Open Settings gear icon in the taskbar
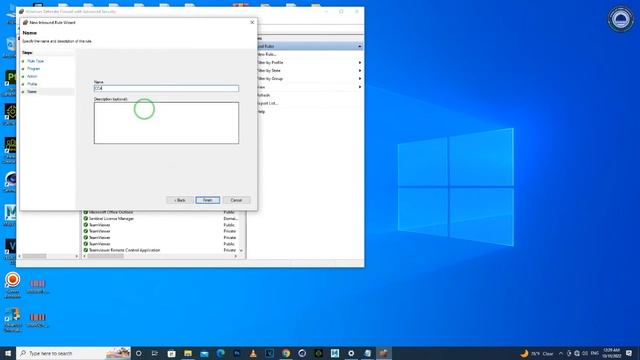Image resolution: width=640 pixels, height=360 pixels. click(351, 353)
